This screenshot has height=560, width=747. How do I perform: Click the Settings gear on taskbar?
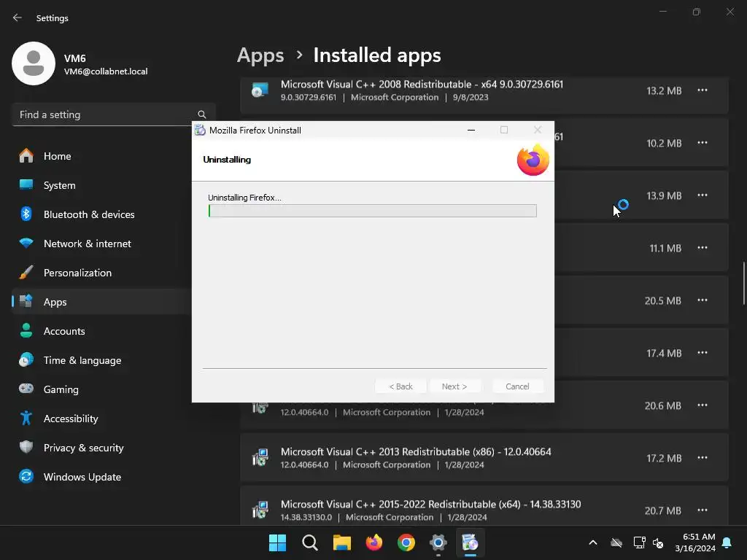tap(438, 542)
